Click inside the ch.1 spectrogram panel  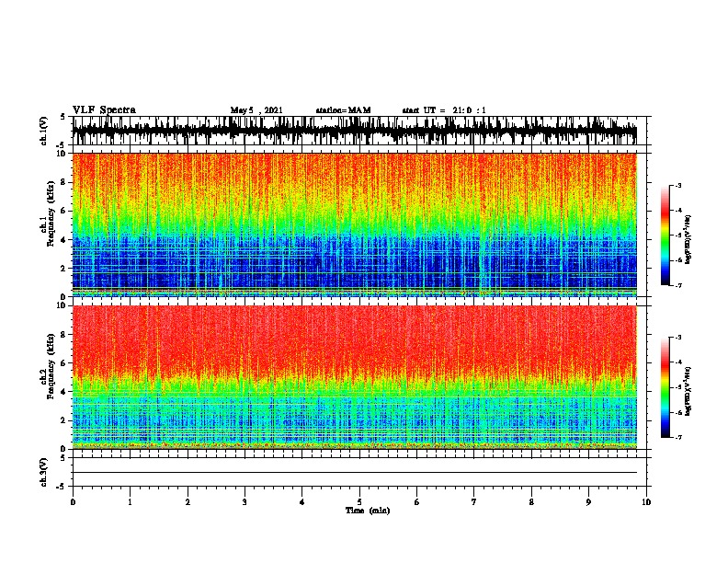(354, 224)
